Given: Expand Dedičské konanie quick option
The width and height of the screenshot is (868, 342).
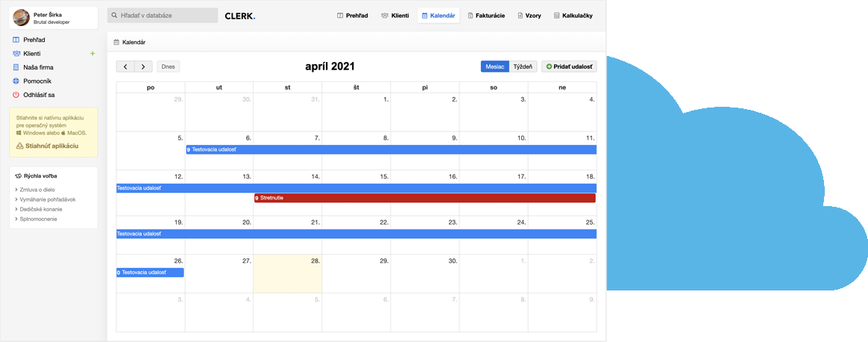Looking at the screenshot, I should [x=40, y=209].
